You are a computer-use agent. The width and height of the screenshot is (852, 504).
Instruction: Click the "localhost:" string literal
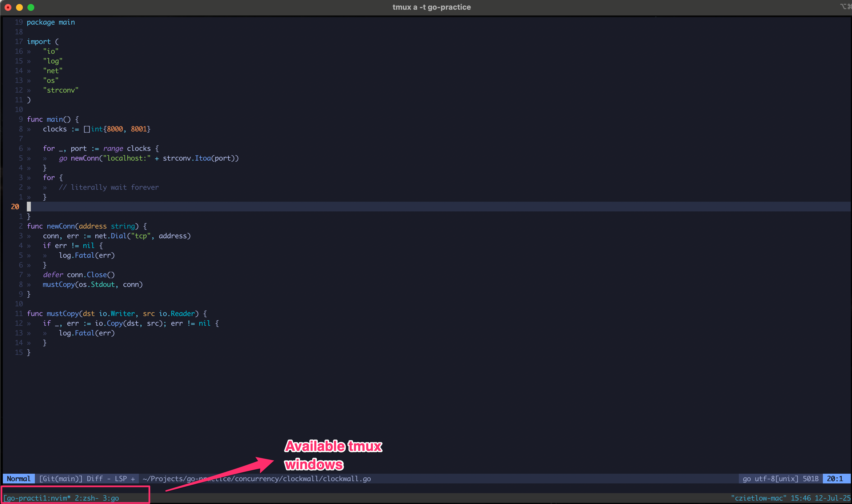(x=127, y=158)
